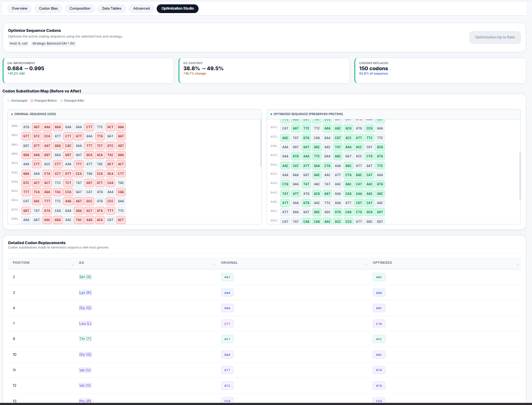The width and height of the screenshot is (532, 405).
Task: Click the GC Content value 38.8% → 49.5%
Action: tap(203, 68)
